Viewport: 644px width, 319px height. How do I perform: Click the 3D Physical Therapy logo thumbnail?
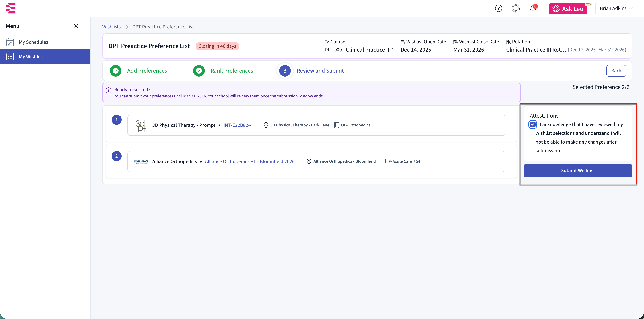pos(141,125)
